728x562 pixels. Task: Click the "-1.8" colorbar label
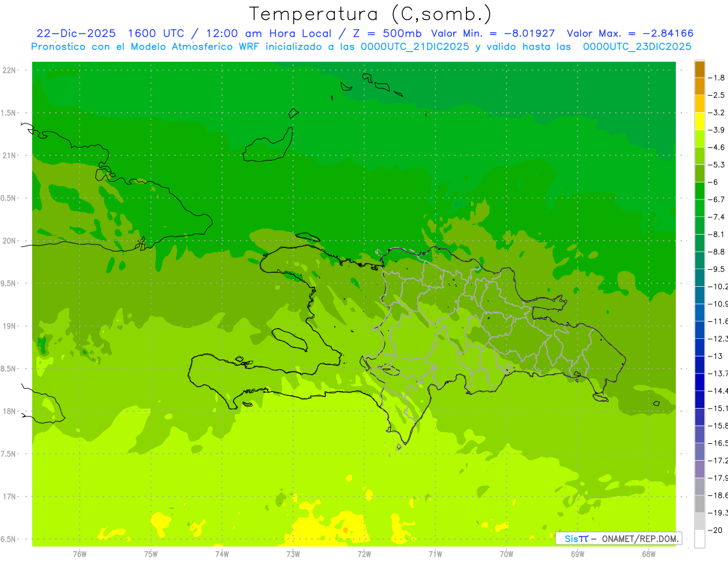(717, 78)
